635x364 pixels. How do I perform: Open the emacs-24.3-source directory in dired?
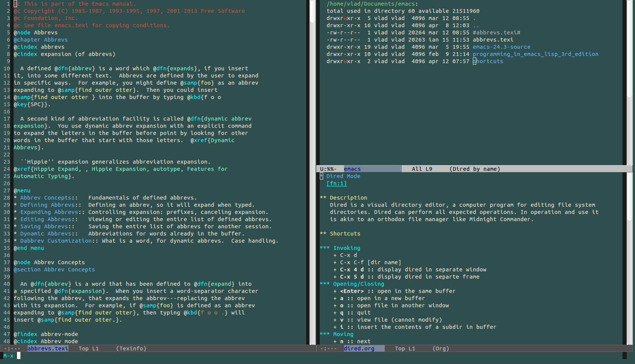(x=501, y=47)
